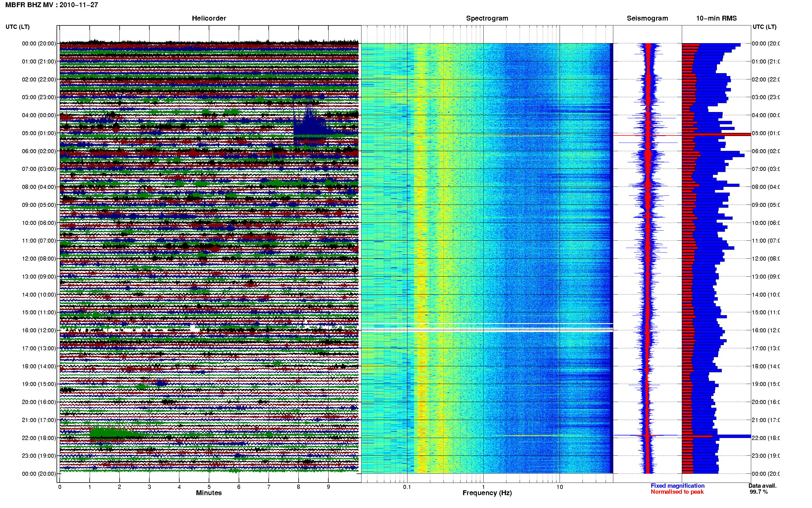Viewport: 812px width, 508px height.
Task: Click the left '06:00 (02:00)' time label
Action: point(39,151)
